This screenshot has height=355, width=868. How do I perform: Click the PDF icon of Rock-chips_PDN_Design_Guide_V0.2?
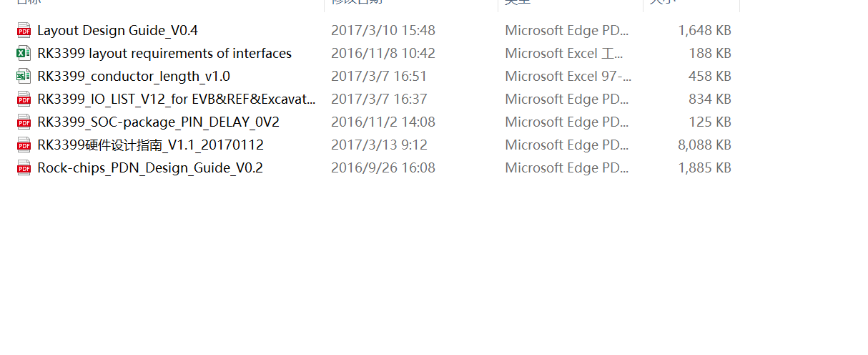click(x=24, y=167)
